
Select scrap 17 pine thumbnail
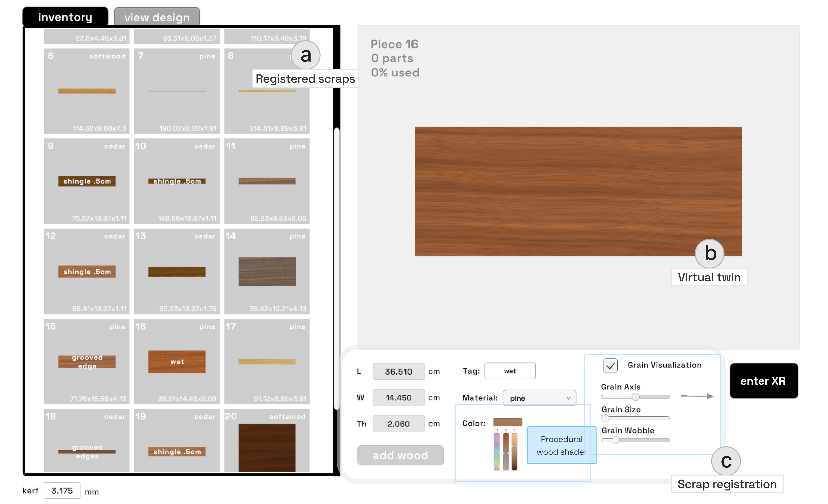point(267,362)
